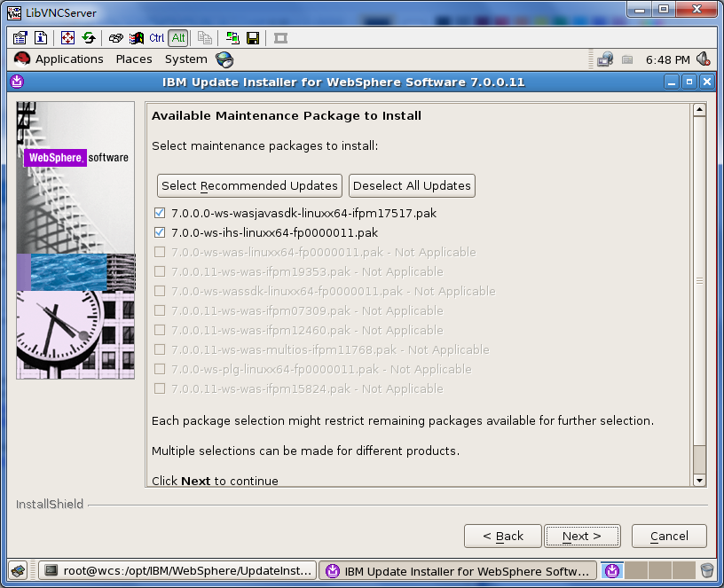Click the Cancel button

669,537
